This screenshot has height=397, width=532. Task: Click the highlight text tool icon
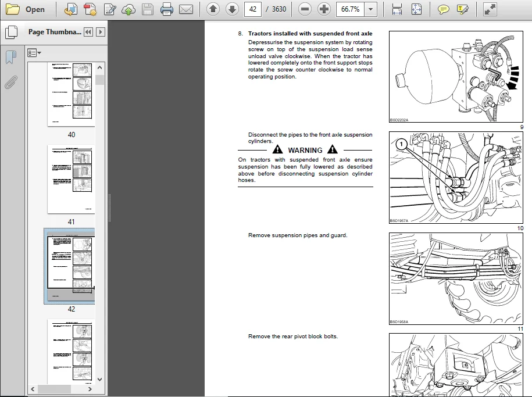coord(462,9)
